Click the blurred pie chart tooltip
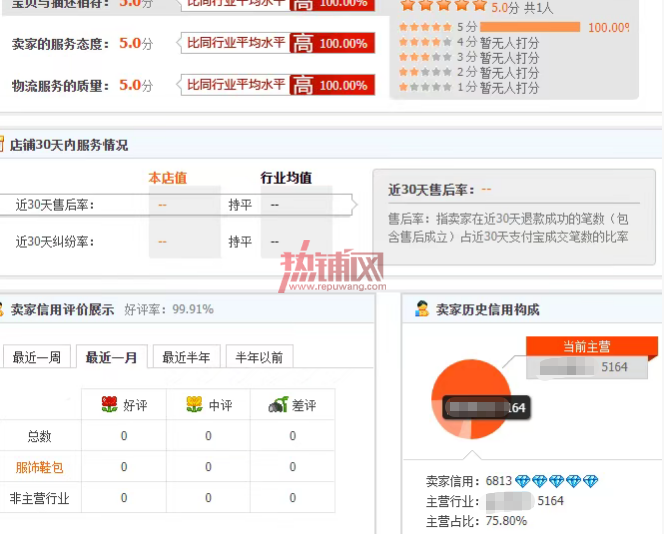664x534 pixels. [x=486, y=407]
